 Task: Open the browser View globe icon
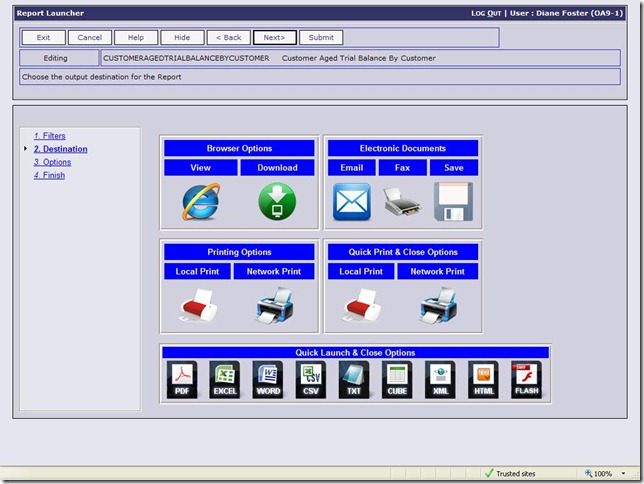[201, 202]
